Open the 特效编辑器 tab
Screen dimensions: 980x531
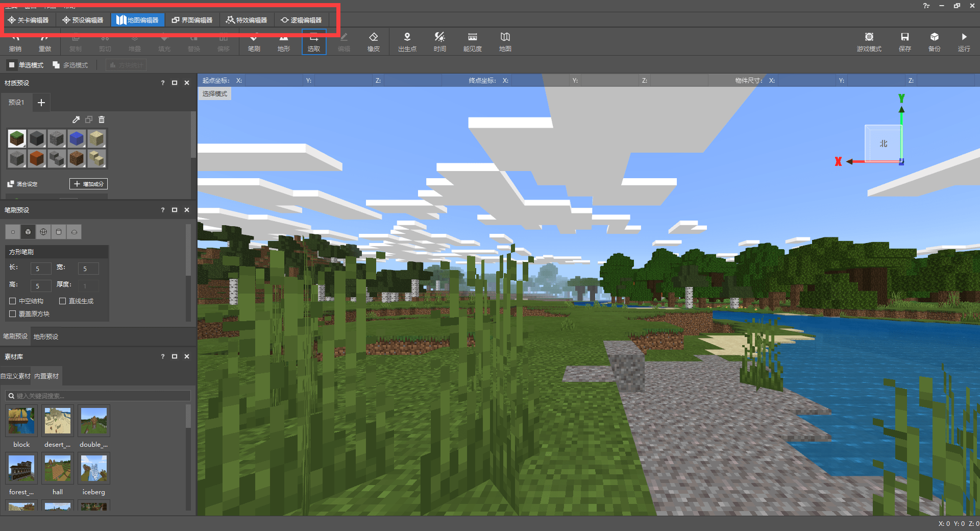click(x=247, y=20)
